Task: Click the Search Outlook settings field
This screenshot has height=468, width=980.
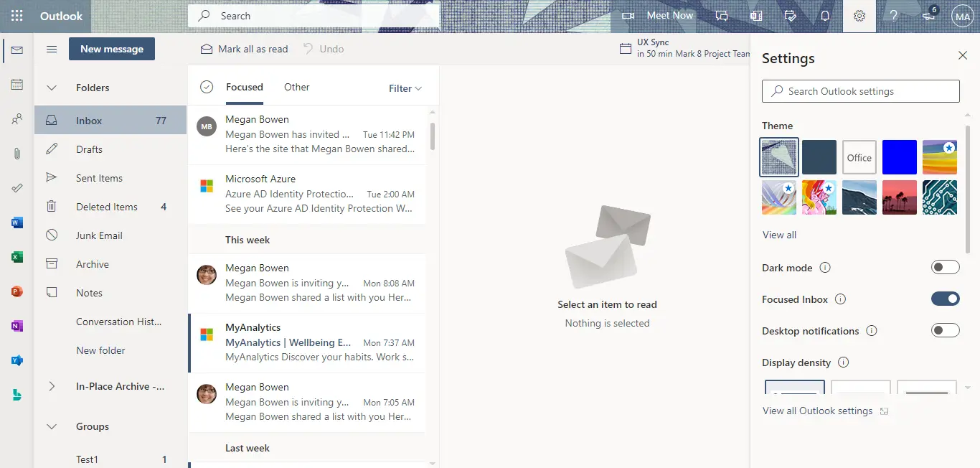Action: coord(861,91)
